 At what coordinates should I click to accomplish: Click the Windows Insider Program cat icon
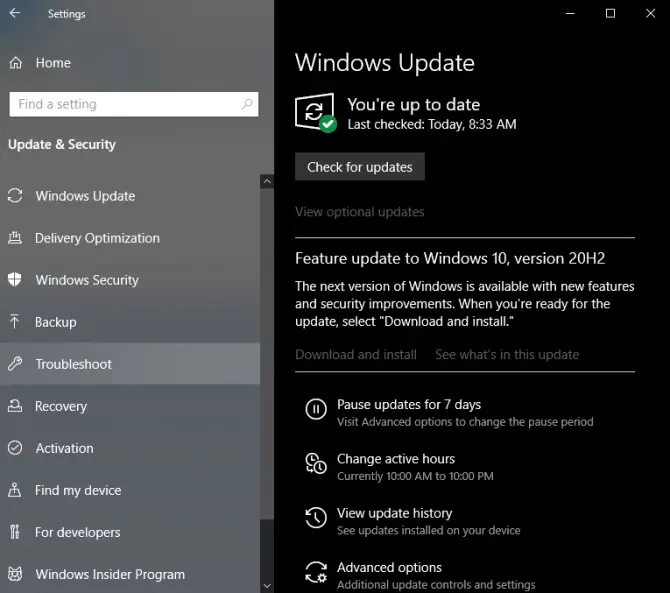coord(15,574)
